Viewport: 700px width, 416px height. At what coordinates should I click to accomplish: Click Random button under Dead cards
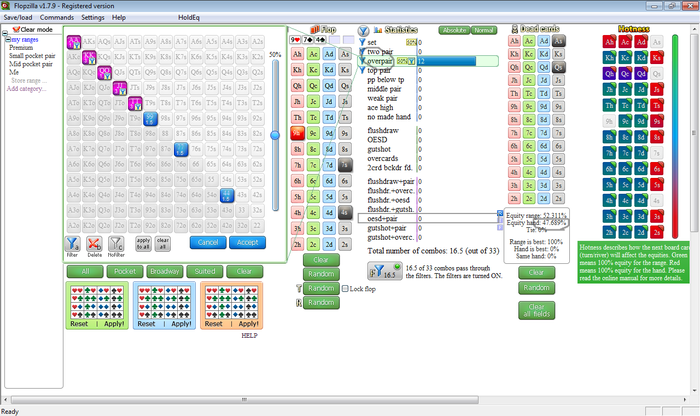pos(537,287)
